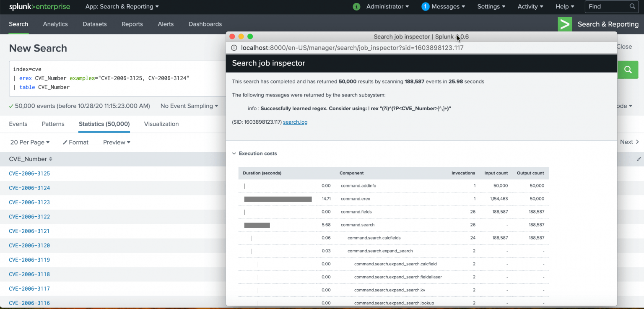Click the Find search magnifier icon

tap(632, 7)
